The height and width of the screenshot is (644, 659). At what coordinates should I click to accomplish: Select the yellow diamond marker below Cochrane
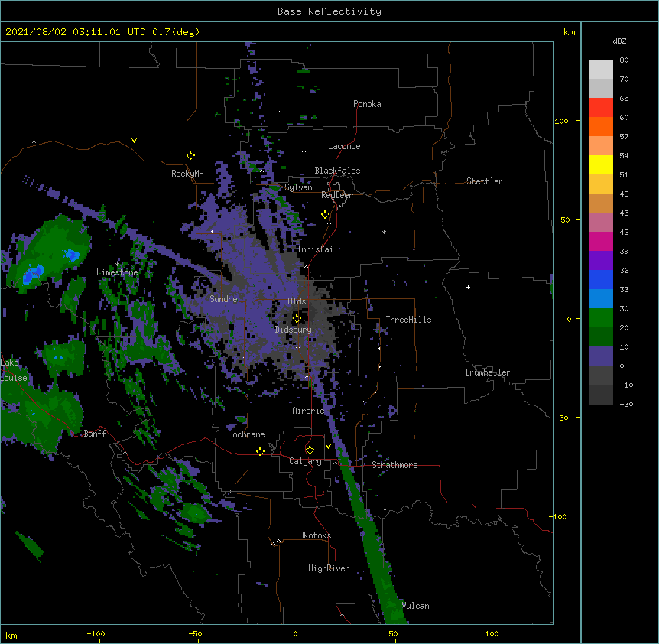(260, 451)
